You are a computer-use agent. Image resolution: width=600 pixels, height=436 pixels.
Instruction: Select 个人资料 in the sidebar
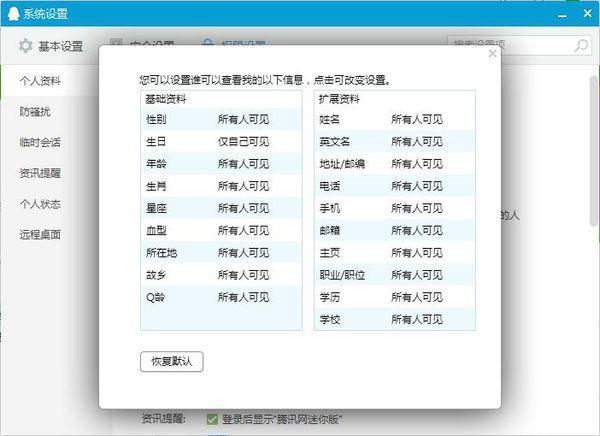point(40,80)
